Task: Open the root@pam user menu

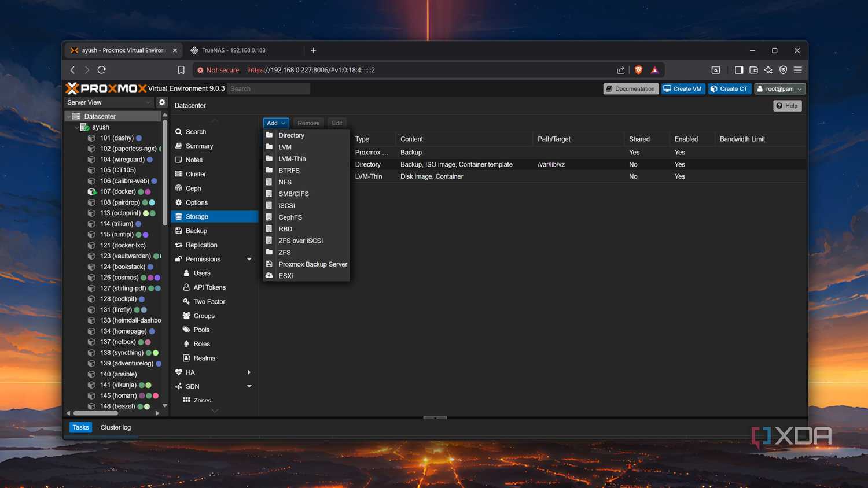Action: pos(780,89)
